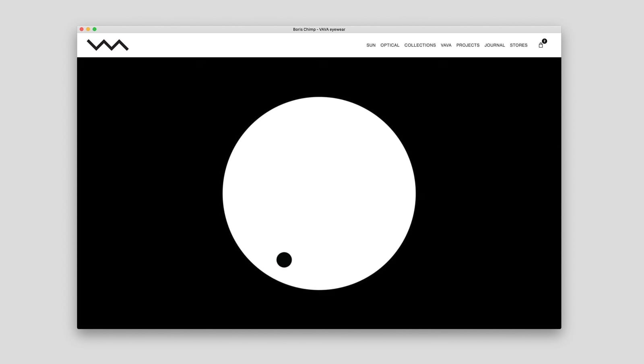Select the VAVA nav link
The width and height of the screenshot is (644, 364).
(446, 45)
